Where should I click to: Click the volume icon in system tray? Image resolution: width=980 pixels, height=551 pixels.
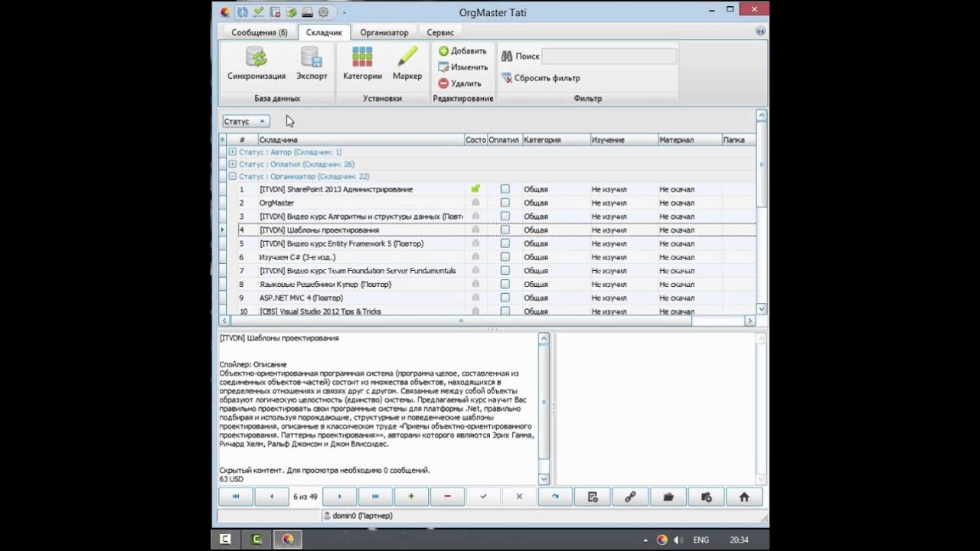(680, 540)
